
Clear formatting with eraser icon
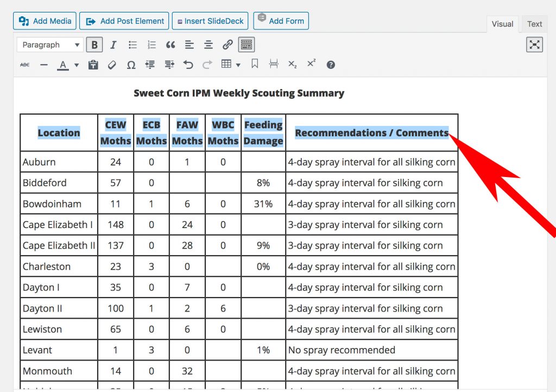click(x=112, y=65)
